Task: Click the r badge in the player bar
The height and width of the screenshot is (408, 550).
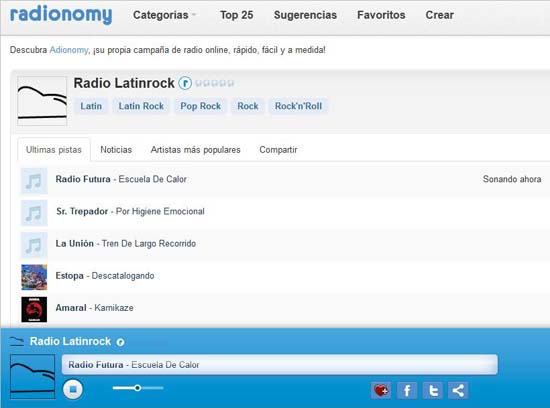Action: pos(120,342)
